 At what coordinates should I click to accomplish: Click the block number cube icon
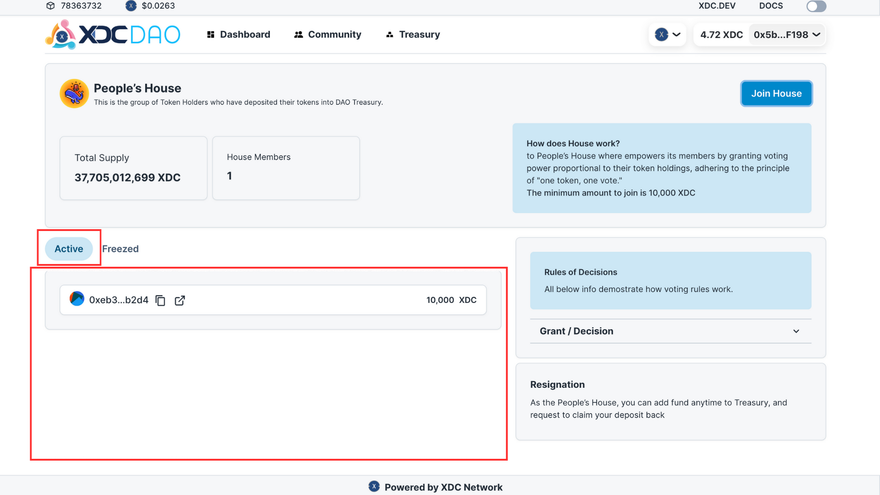pos(51,6)
